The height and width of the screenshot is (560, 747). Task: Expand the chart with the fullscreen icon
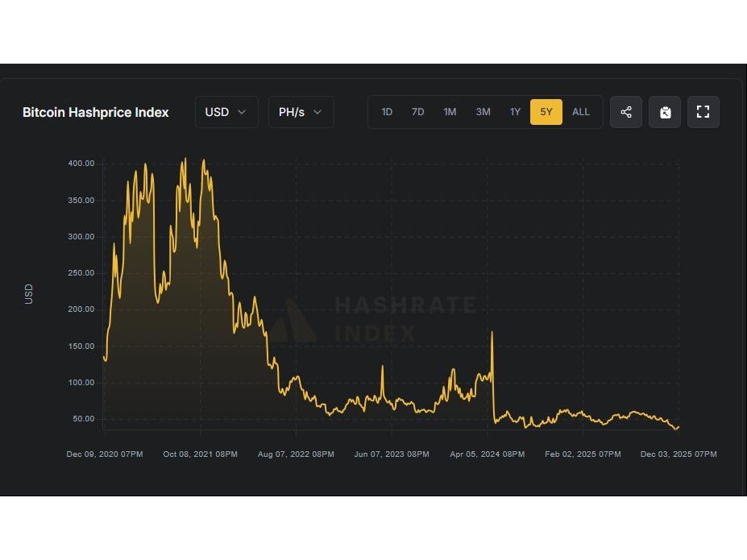click(703, 112)
